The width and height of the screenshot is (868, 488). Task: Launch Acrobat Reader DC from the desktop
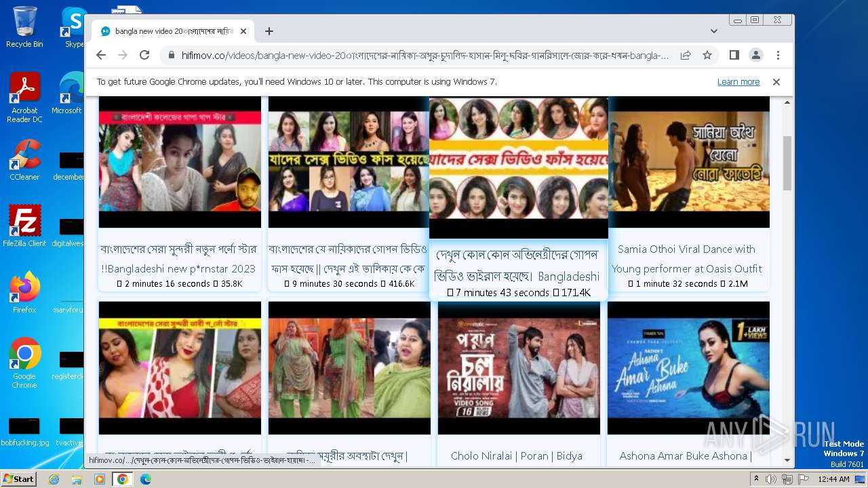point(24,98)
